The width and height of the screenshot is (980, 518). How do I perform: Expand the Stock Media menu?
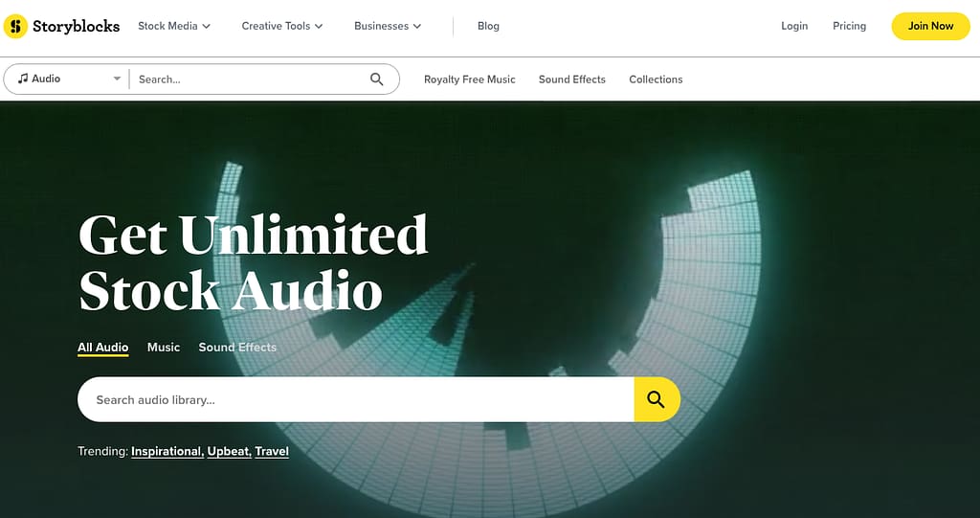point(174,26)
